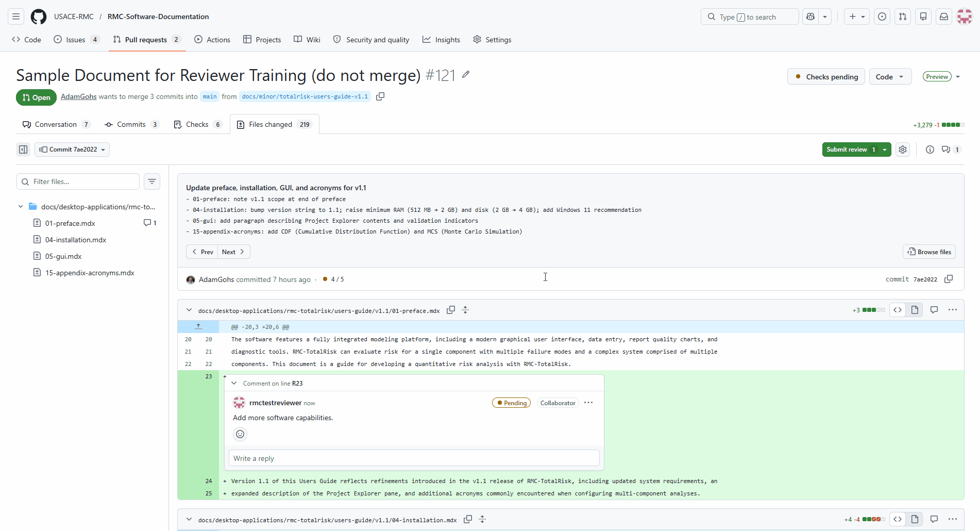Open the file filter options icon

tap(152, 181)
